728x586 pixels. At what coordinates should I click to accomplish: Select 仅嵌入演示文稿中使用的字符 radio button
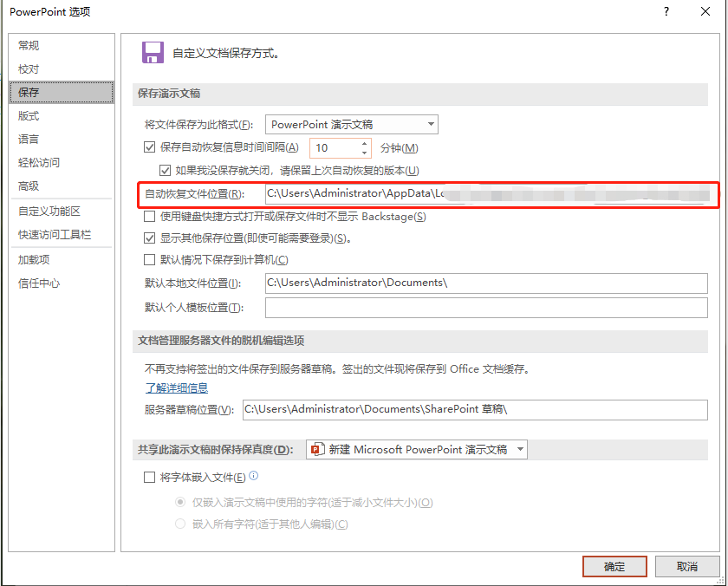(x=180, y=502)
